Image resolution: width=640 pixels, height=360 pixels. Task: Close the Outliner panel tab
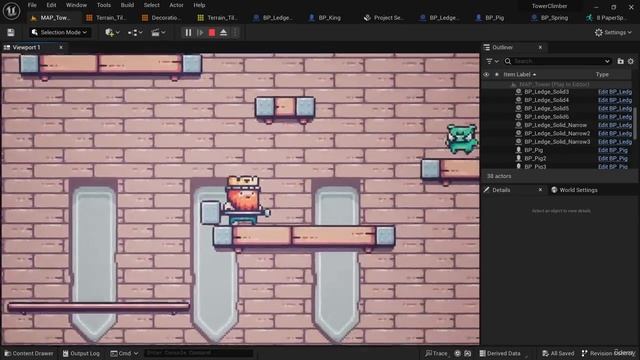click(x=540, y=47)
